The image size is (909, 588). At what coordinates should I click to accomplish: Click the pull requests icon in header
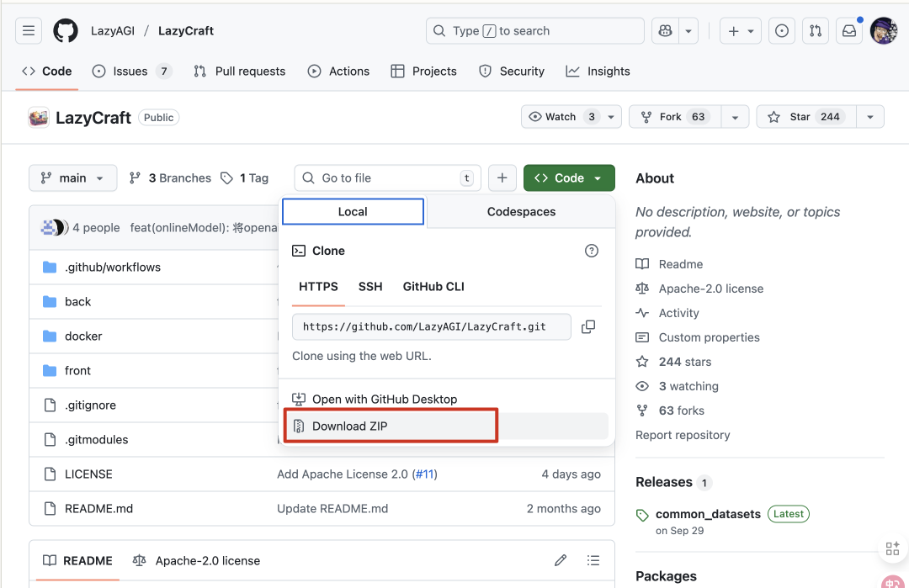[x=815, y=31]
